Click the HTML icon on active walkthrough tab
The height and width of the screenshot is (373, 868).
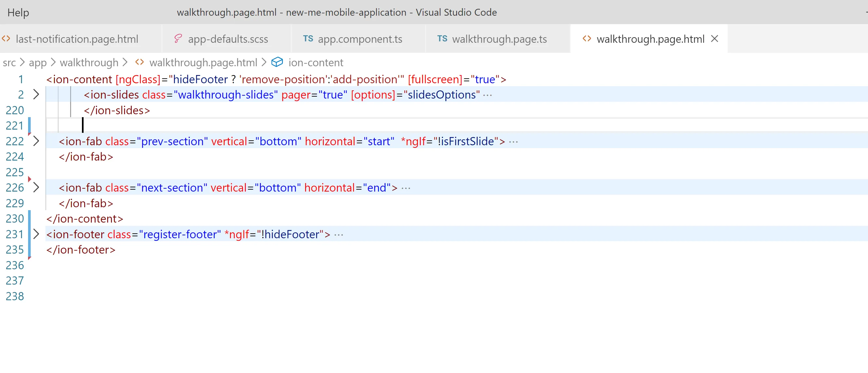[587, 39]
